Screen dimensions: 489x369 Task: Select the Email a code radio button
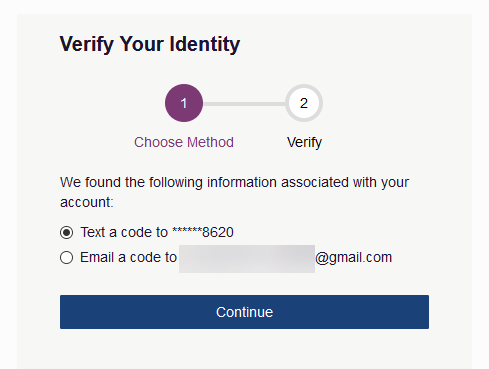pos(66,257)
